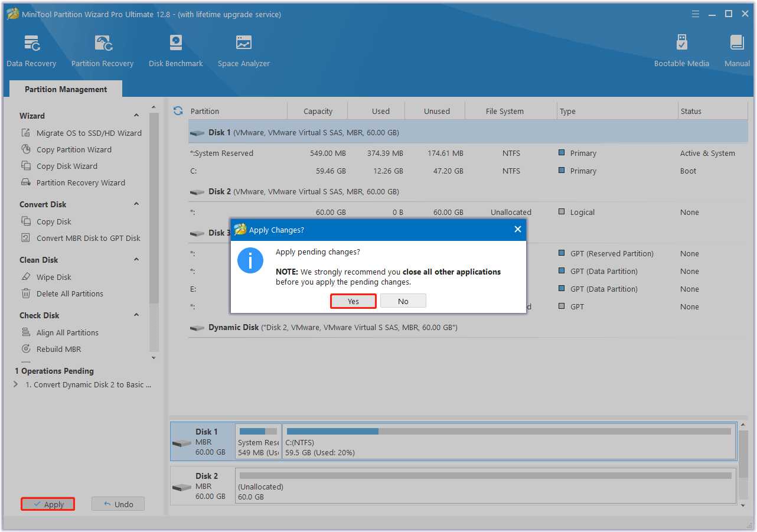
Task: Choose Migrate OS to SSD/HD Wizard
Action: (89, 133)
